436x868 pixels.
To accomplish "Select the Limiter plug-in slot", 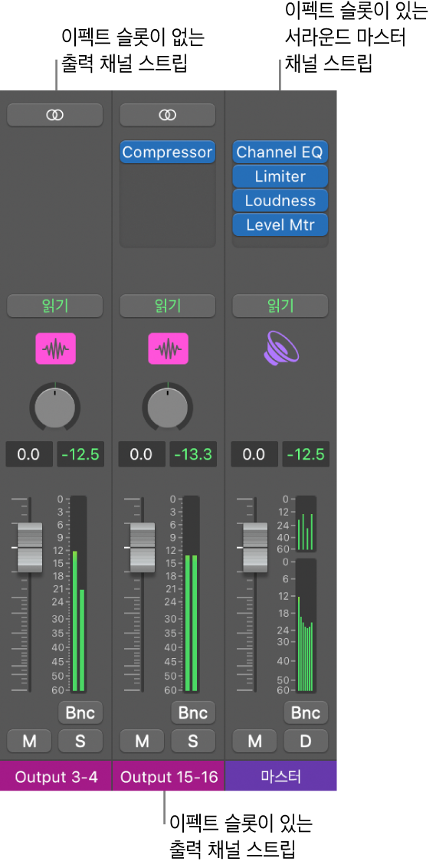I will 280,177.
